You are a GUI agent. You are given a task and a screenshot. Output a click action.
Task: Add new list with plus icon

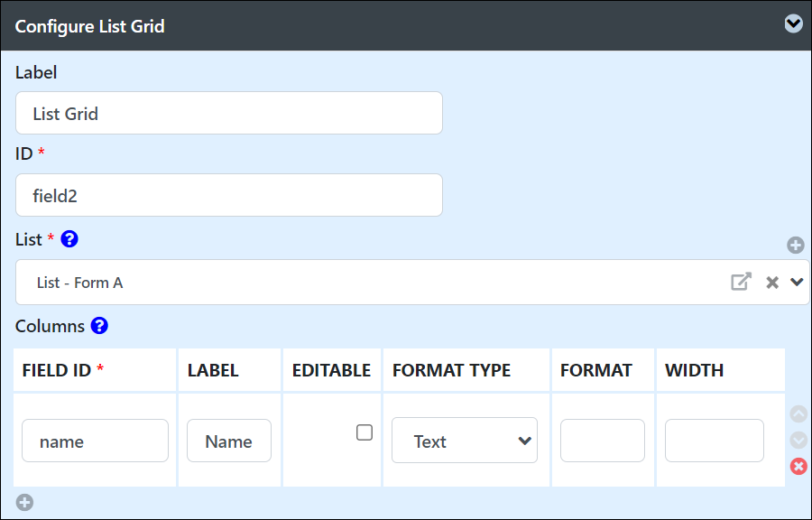tap(796, 245)
